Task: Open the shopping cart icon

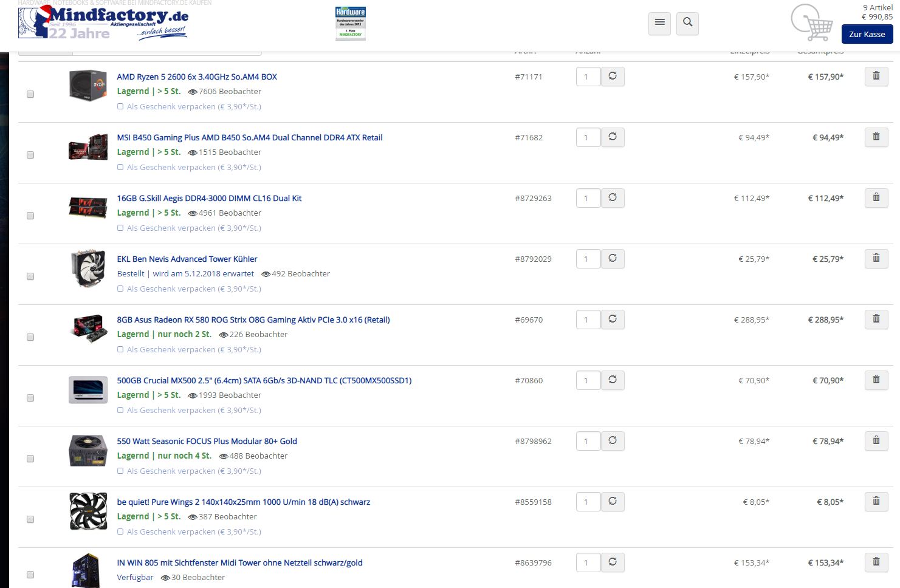Action: tap(812, 23)
